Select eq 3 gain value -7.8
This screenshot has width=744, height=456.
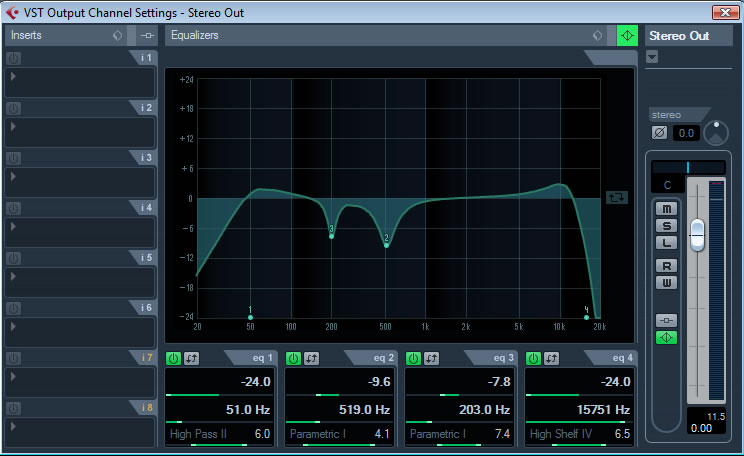499,382
